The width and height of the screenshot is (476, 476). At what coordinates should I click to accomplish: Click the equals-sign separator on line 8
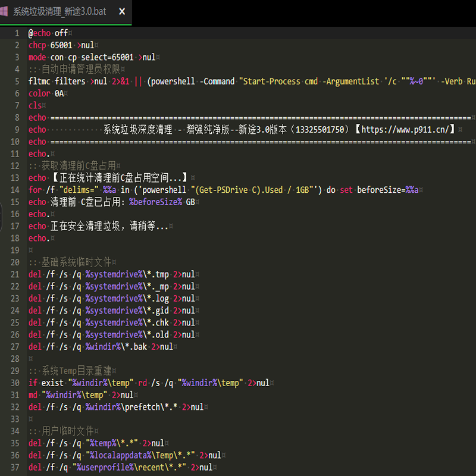click(x=261, y=118)
